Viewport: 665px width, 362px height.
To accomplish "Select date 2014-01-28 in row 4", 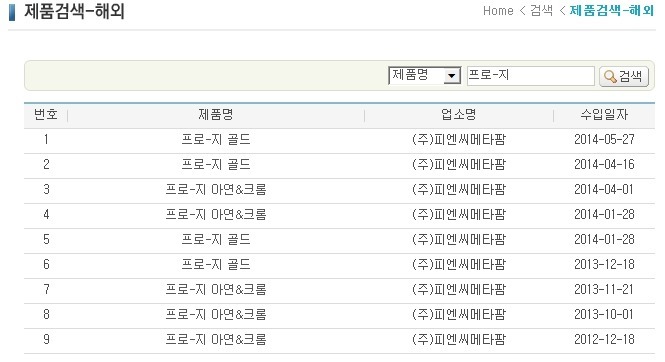I will click(604, 214).
